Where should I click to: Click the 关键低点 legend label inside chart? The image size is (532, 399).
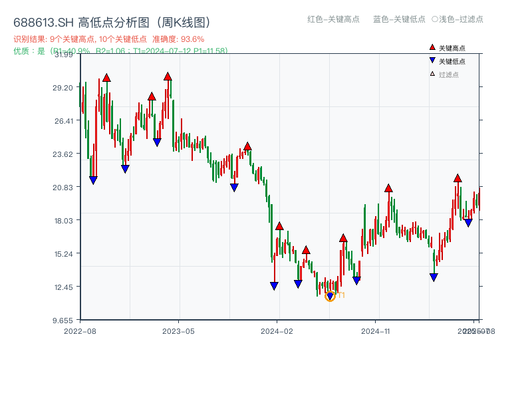point(452,61)
